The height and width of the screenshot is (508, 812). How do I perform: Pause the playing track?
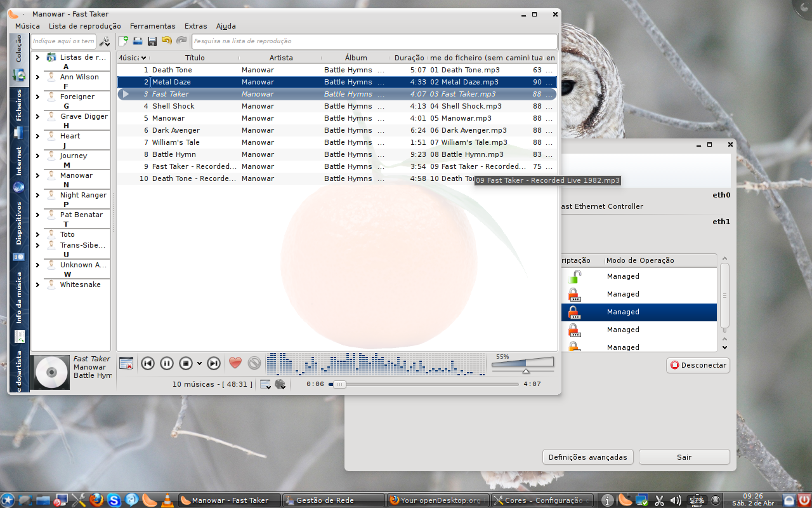click(x=167, y=363)
